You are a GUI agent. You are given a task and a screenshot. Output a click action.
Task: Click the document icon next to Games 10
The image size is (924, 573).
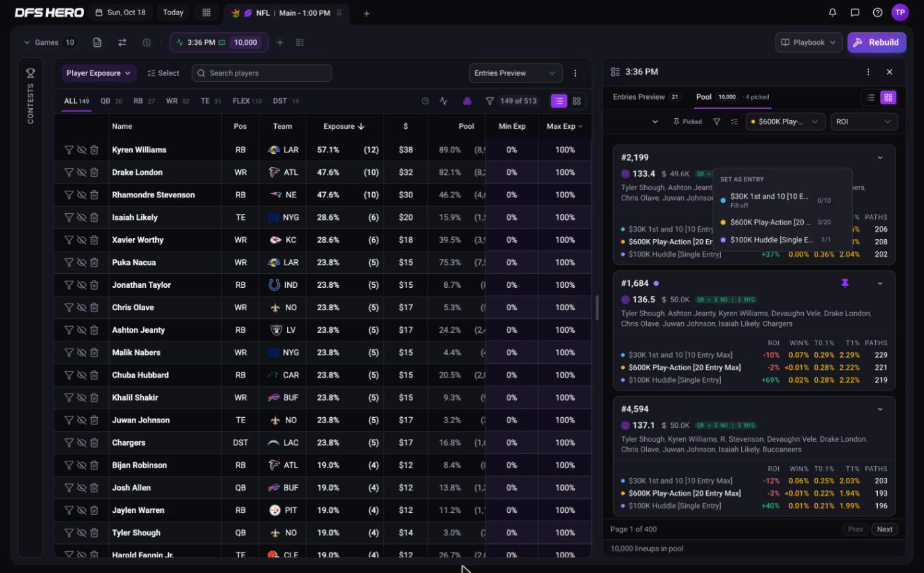pyautogui.click(x=97, y=42)
